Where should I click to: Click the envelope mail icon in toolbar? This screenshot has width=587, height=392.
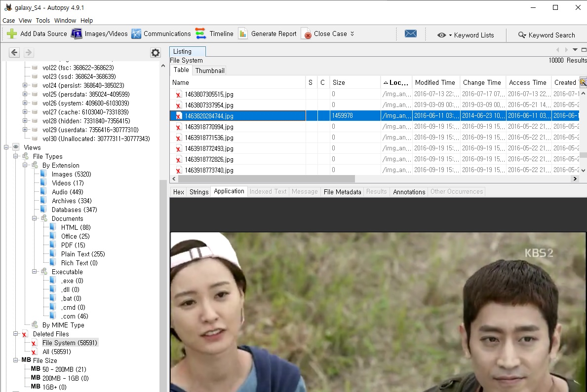click(410, 34)
